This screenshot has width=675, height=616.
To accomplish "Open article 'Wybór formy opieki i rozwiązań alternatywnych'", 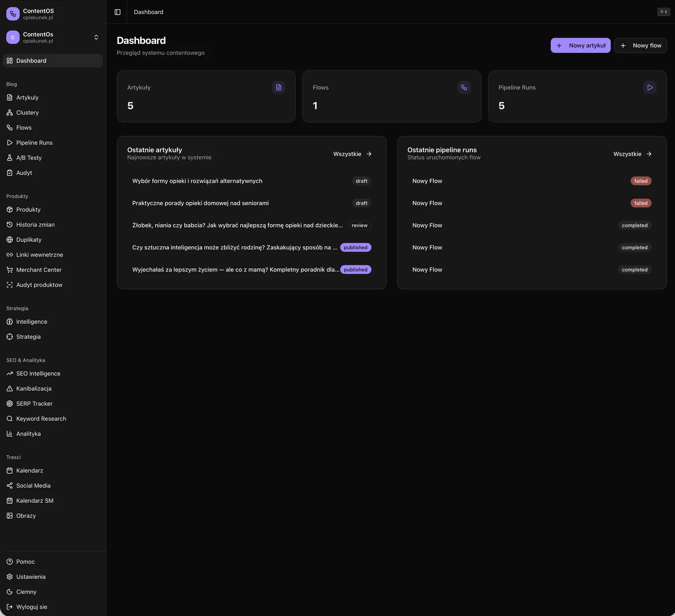I will pyautogui.click(x=252, y=181).
